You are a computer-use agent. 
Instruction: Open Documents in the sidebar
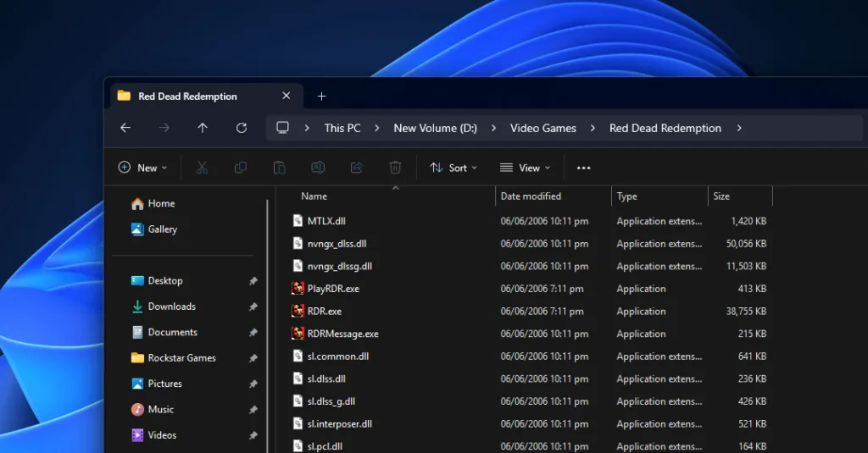click(164, 333)
